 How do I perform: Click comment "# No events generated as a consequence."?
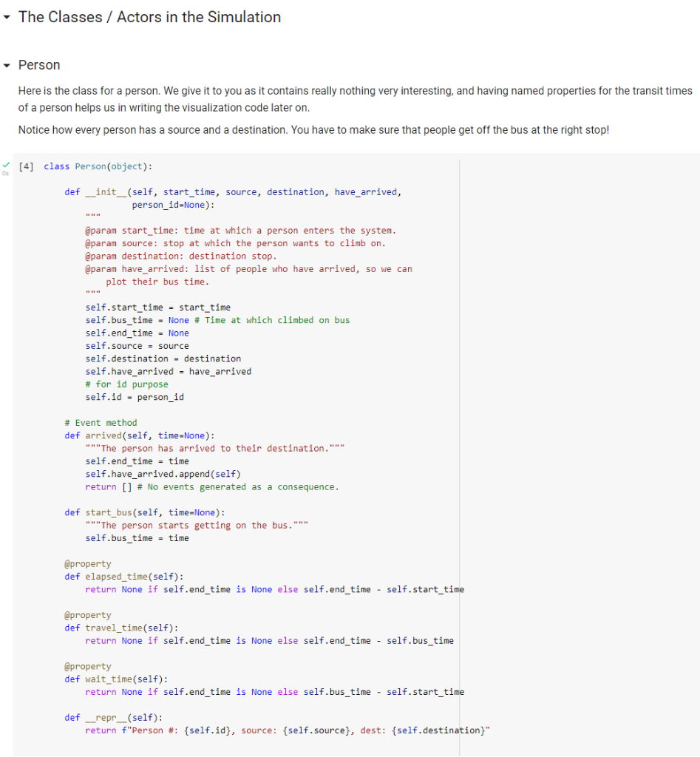[x=239, y=486]
